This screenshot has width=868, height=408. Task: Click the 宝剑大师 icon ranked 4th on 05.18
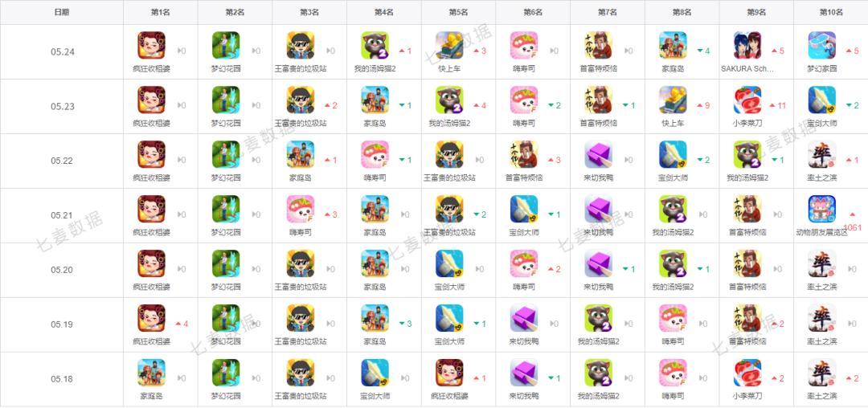[x=375, y=373]
